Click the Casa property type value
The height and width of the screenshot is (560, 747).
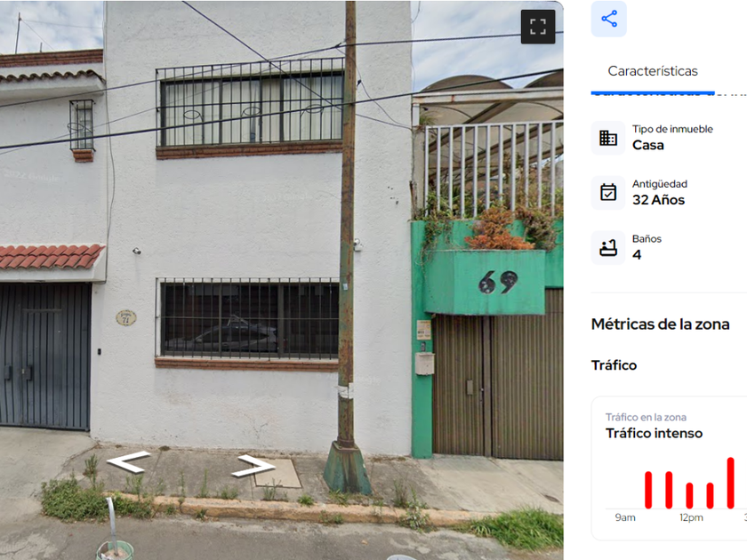(648, 145)
